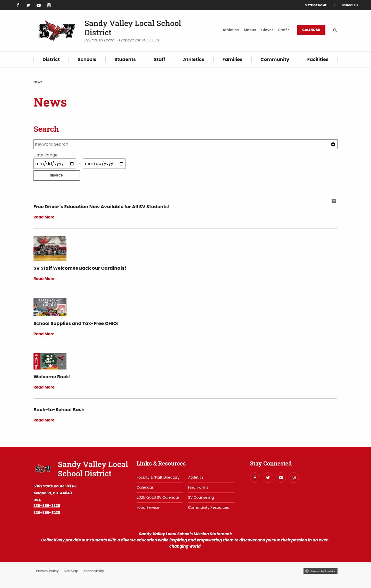The height and width of the screenshot is (588, 371).
Task: Read More for School Supplies article
Action: pos(44,334)
